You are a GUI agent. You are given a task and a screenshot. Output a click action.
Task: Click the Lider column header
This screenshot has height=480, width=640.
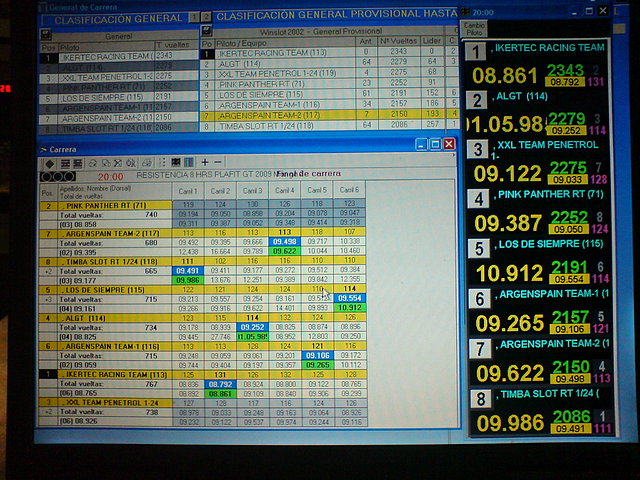pos(431,40)
